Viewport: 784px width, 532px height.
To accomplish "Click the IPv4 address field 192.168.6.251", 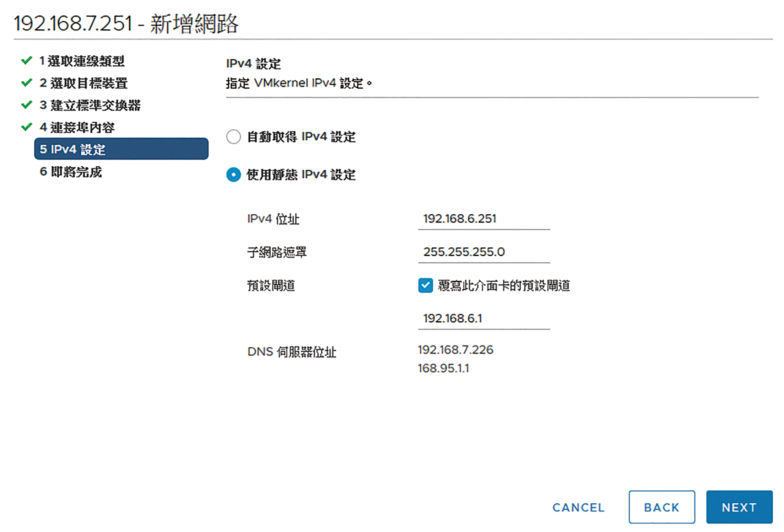I will pyautogui.click(x=484, y=219).
